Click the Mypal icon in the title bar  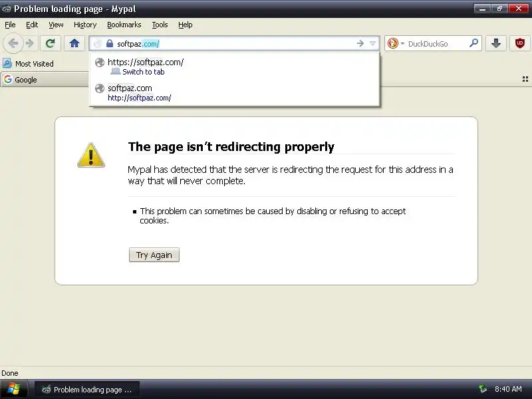[x=6, y=9]
